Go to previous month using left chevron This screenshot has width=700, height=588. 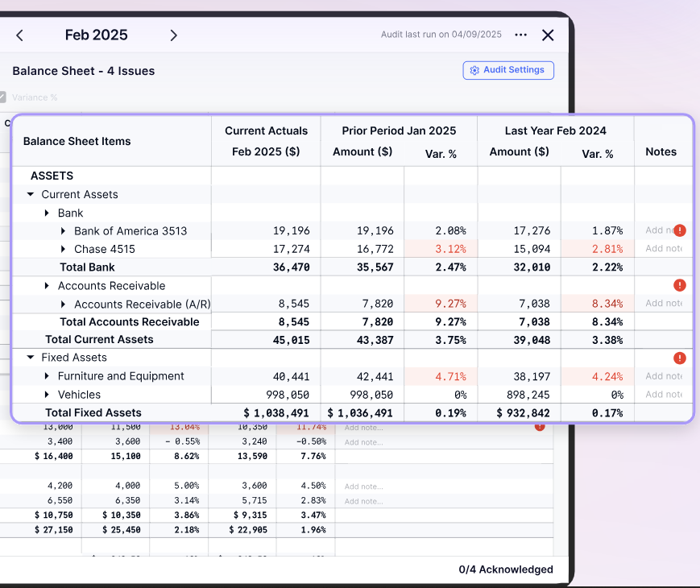20,35
